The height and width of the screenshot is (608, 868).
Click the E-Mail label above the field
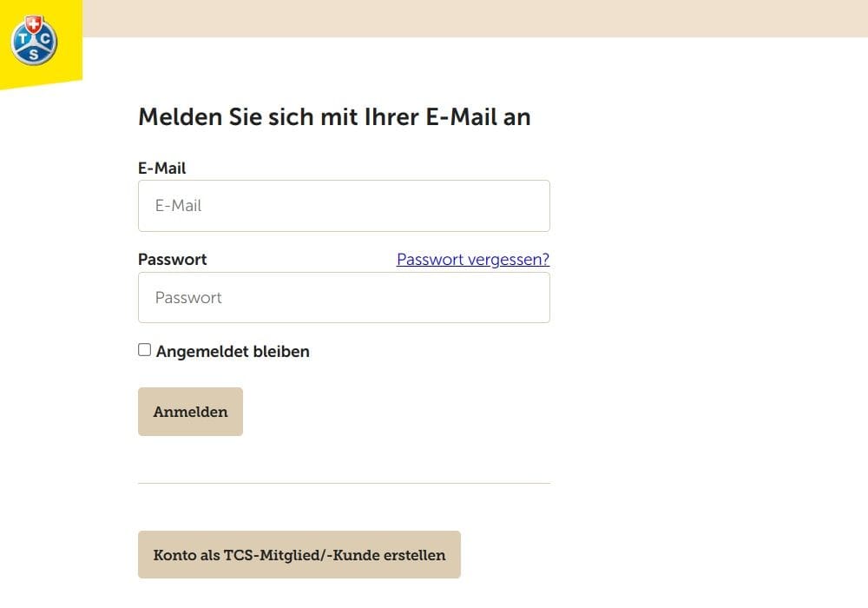(161, 168)
